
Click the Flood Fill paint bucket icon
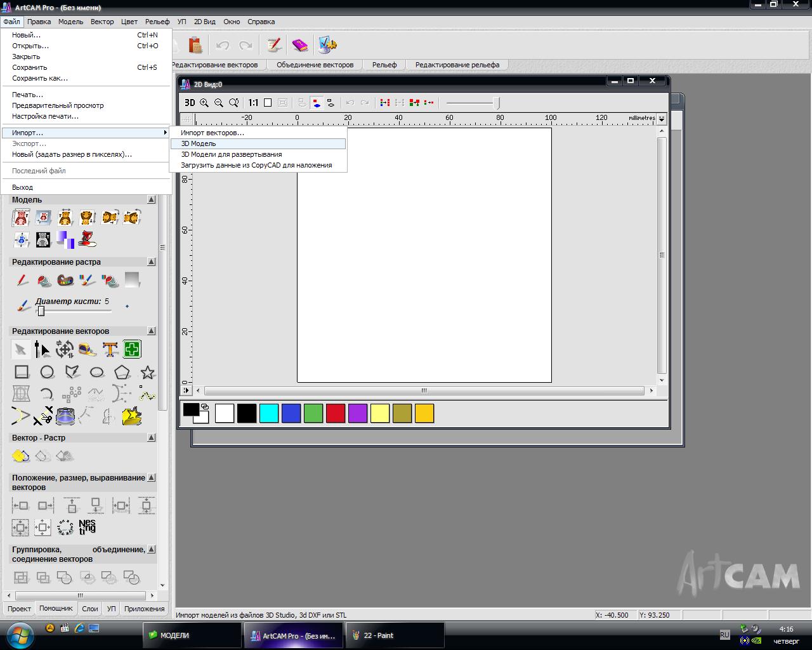[x=44, y=281]
